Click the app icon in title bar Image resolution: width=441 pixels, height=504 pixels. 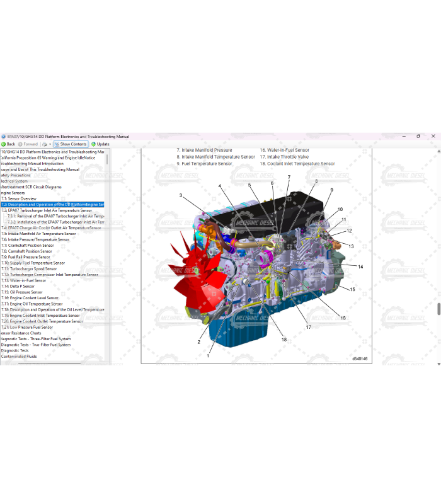3,136
